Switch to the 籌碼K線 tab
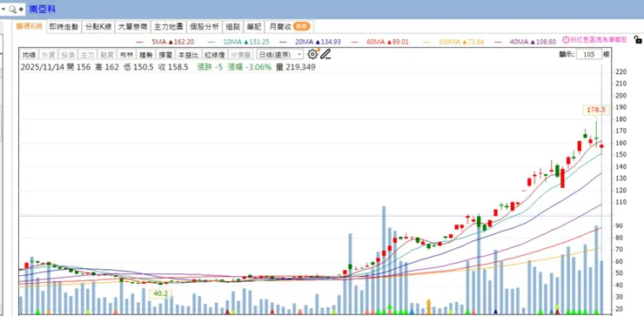The image size is (644, 316). [30, 27]
